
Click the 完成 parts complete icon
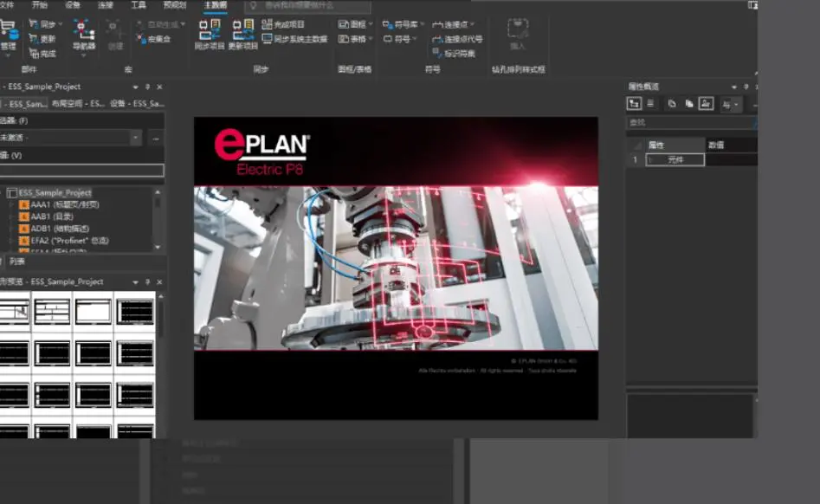[34, 54]
